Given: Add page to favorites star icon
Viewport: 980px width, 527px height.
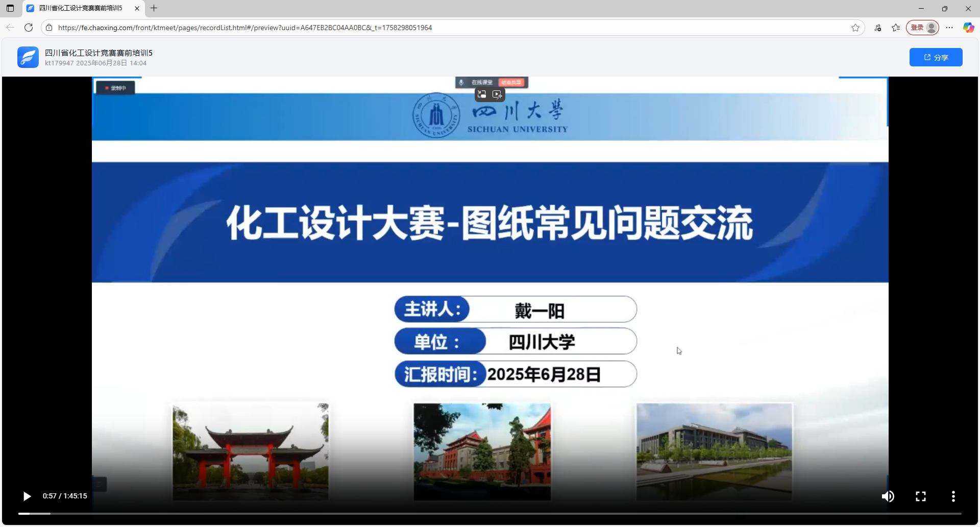Looking at the screenshot, I should [x=855, y=28].
